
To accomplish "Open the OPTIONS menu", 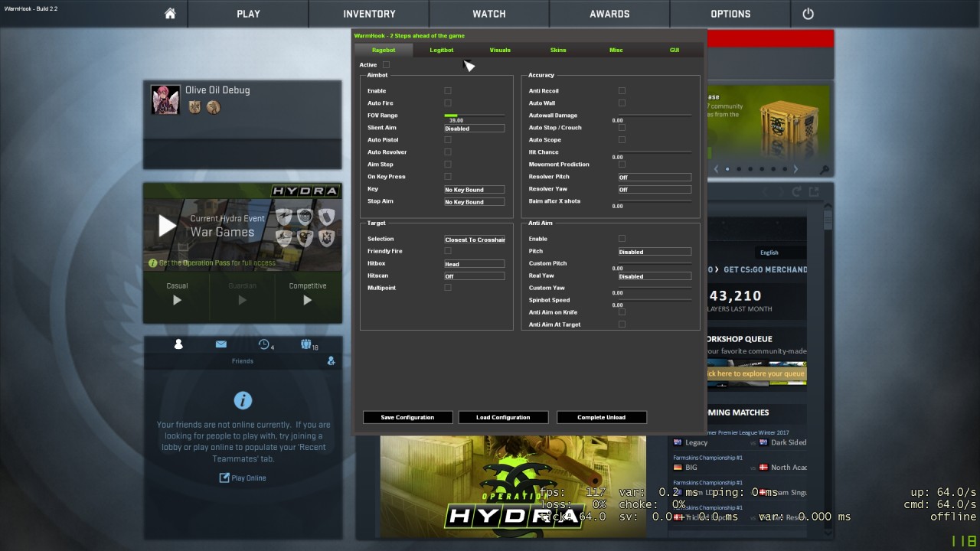I will 730,14.
